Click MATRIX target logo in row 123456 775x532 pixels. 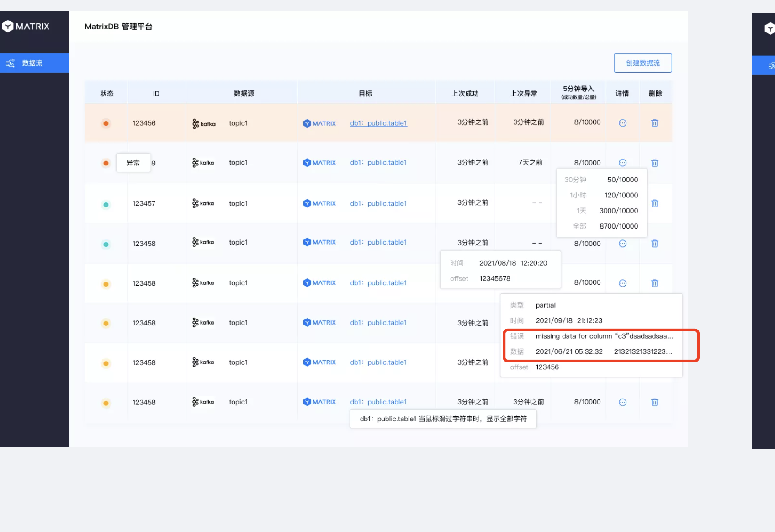[319, 123]
